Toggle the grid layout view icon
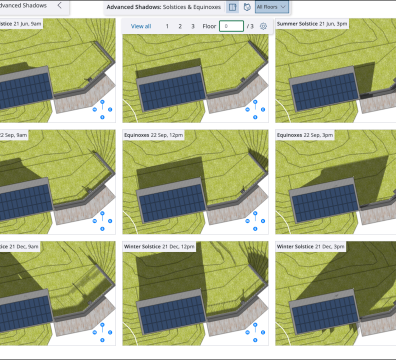 click(232, 7)
